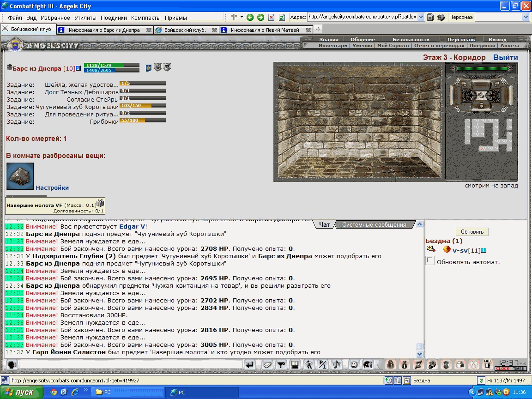Click the info icon next to v-sv[11]

pyautogui.click(x=484, y=250)
